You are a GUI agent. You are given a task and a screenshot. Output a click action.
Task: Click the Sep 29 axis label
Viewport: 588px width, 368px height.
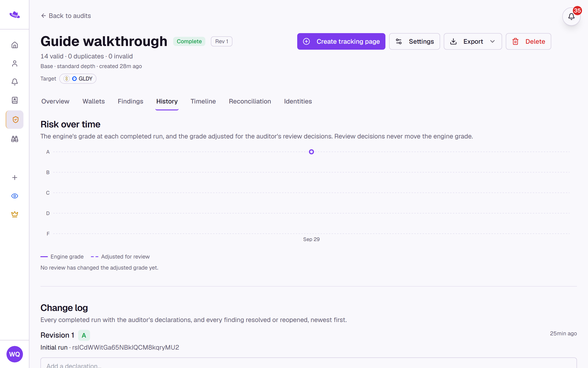pyautogui.click(x=311, y=239)
